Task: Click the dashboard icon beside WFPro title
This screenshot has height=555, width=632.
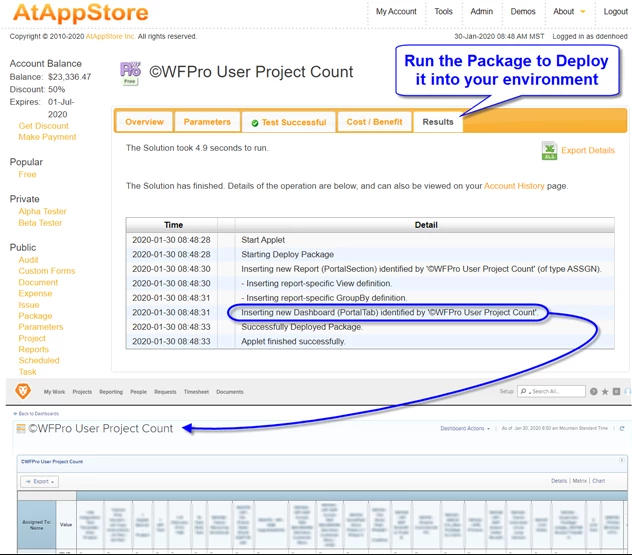Action: pyautogui.click(x=21, y=428)
